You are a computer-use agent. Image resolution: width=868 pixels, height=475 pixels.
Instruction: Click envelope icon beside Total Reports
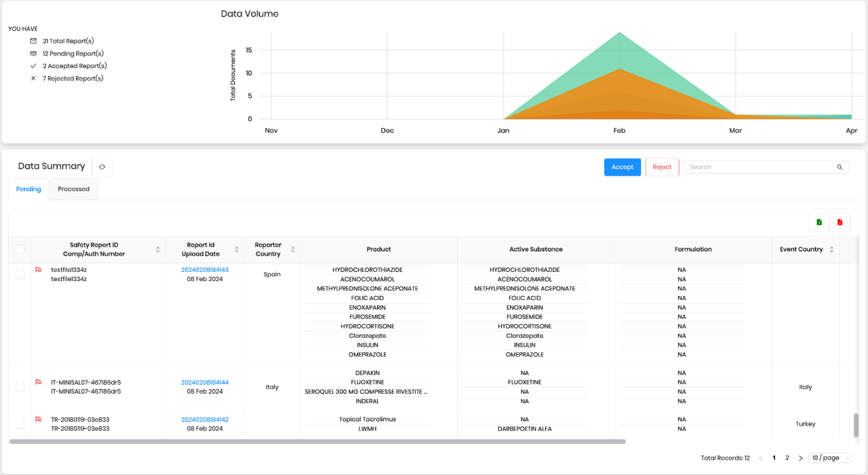coord(34,41)
